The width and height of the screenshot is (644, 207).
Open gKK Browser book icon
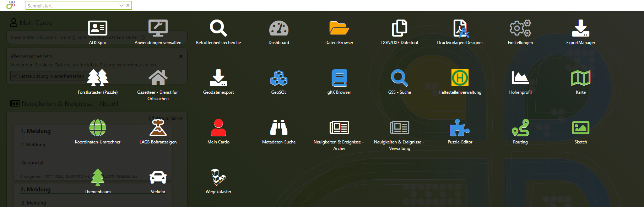339,78
